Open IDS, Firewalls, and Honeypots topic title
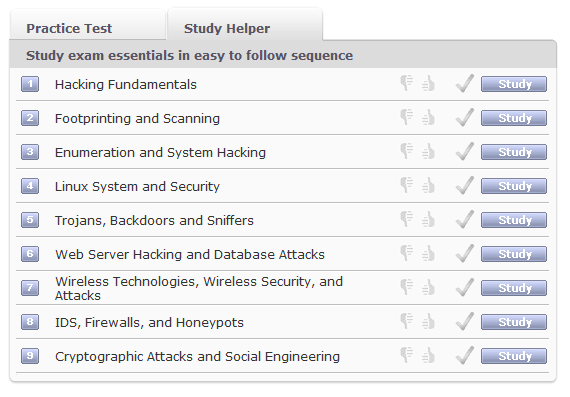Viewport: 570px width, 397px height. 149,322
